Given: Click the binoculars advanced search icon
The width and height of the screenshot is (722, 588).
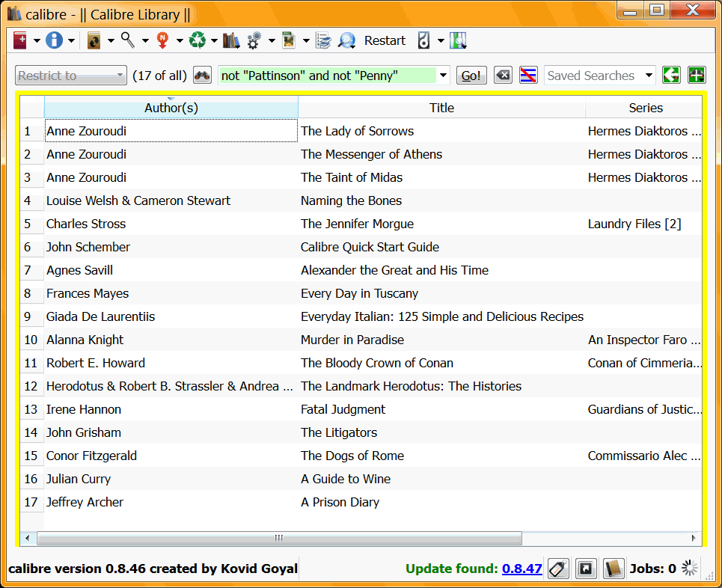Looking at the screenshot, I should tap(202, 76).
